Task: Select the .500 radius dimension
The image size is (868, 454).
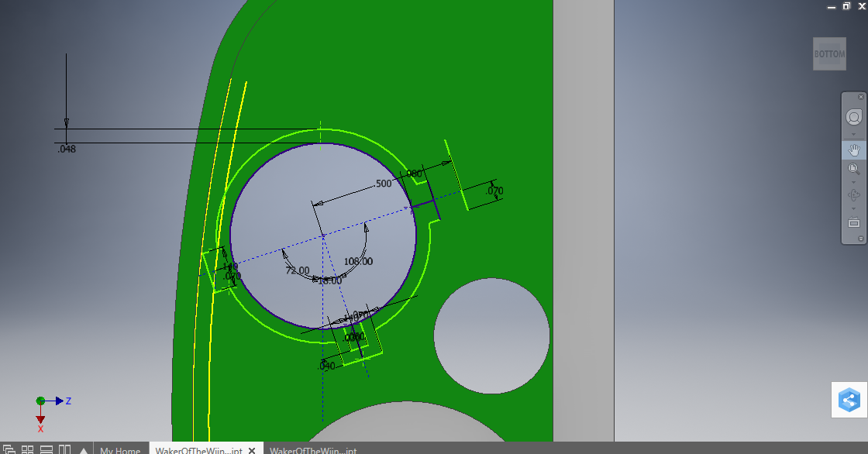Action: [x=383, y=184]
